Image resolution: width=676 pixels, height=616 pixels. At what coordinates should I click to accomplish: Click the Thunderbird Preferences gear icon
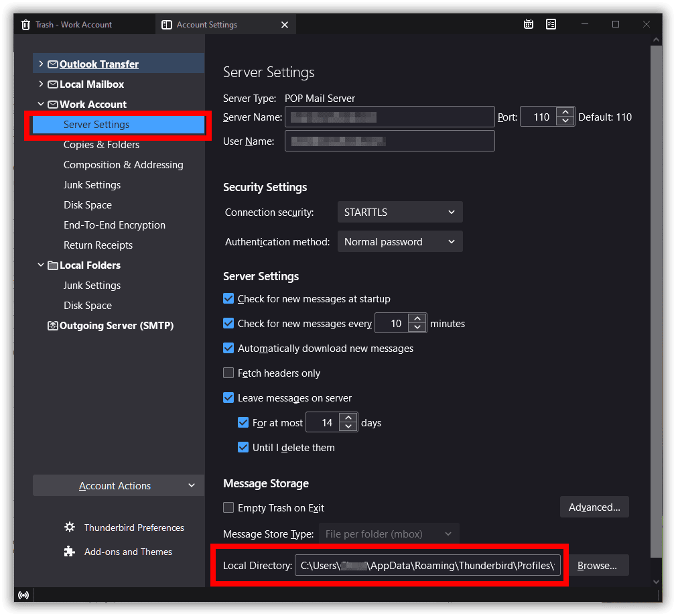[x=70, y=528]
